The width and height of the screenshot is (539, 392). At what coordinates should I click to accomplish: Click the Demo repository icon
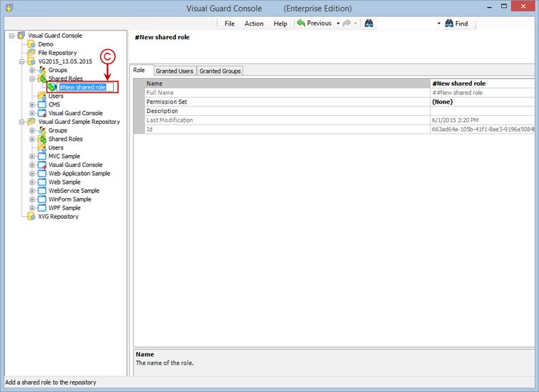click(x=31, y=44)
